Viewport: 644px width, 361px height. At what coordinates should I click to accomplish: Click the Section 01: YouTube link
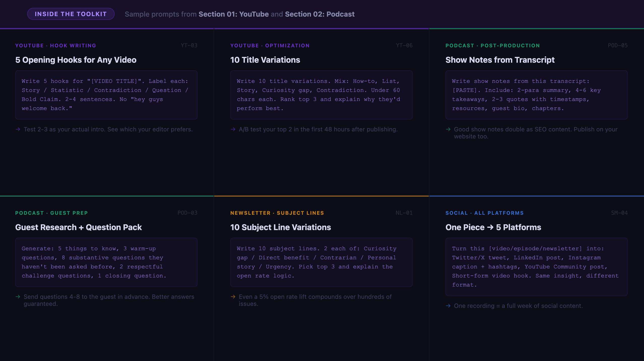pyautogui.click(x=234, y=14)
